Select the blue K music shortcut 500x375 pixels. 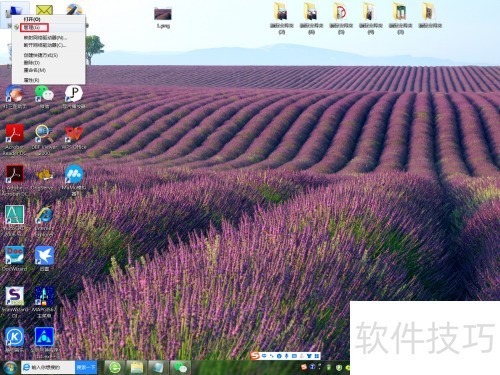(x=14, y=341)
